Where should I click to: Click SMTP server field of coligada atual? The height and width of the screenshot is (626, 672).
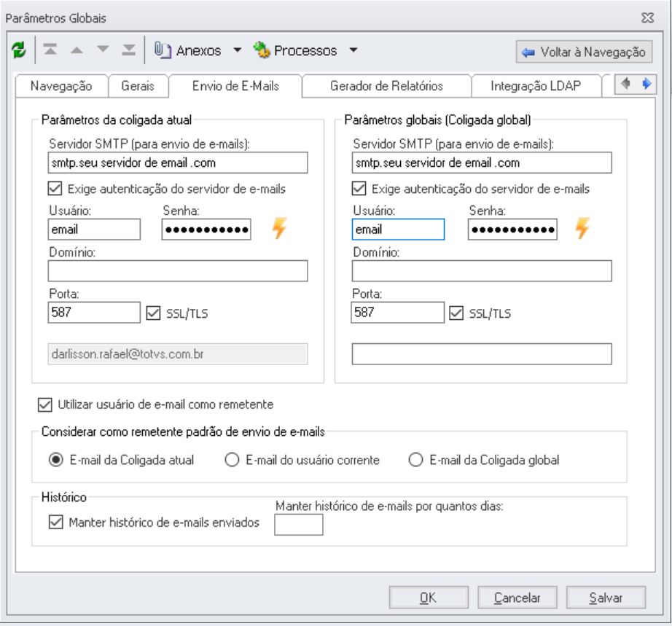tap(178, 163)
